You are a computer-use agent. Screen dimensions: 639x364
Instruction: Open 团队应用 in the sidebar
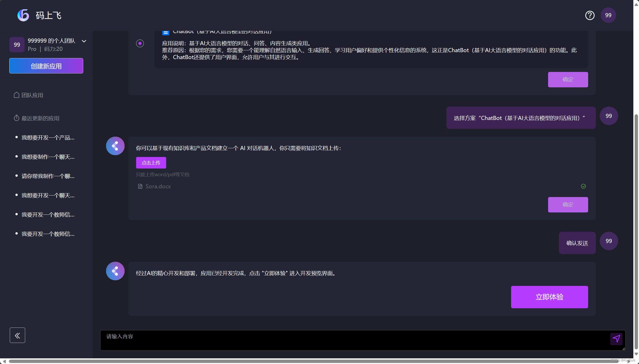[x=32, y=95]
